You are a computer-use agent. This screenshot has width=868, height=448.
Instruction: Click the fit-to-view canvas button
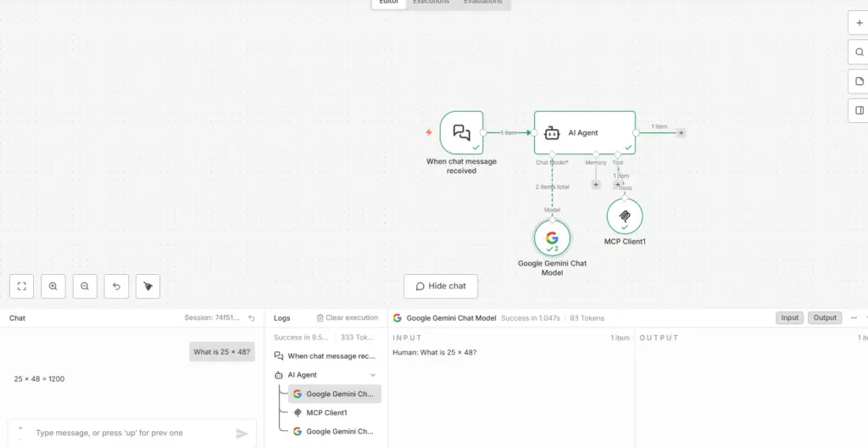[21, 286]
